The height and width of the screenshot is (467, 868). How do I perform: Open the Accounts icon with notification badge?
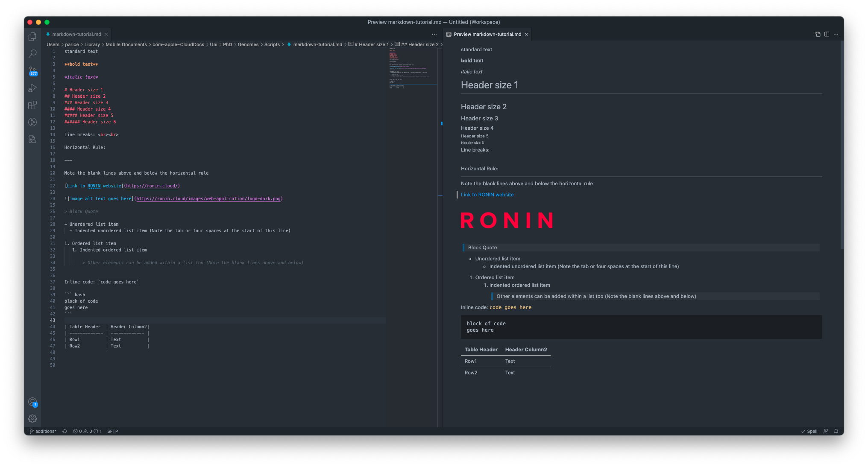coord(32,402)
